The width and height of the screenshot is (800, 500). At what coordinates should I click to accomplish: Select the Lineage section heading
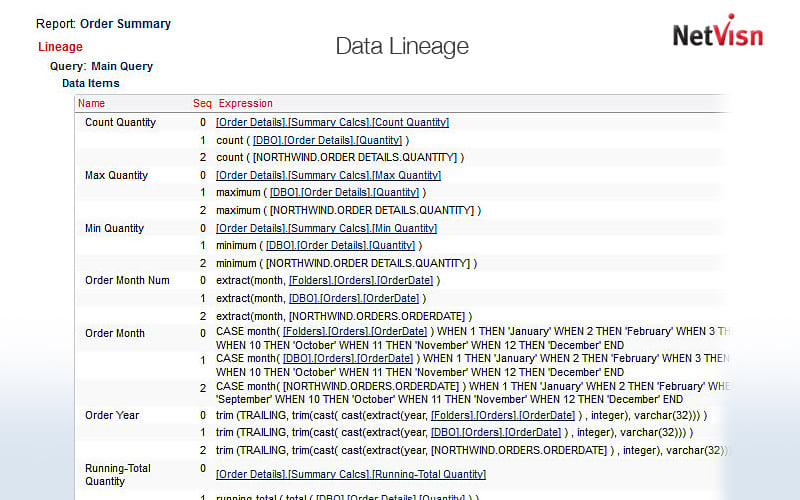(x=60, y=47)
